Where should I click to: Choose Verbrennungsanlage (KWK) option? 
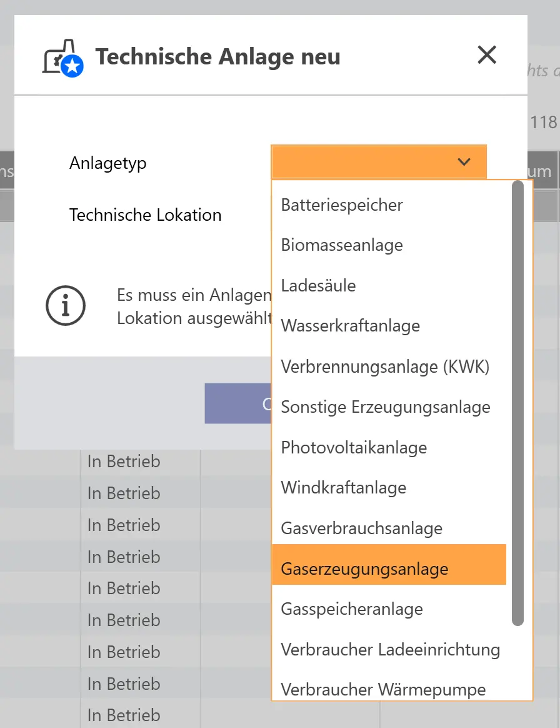tap(385, 367)
